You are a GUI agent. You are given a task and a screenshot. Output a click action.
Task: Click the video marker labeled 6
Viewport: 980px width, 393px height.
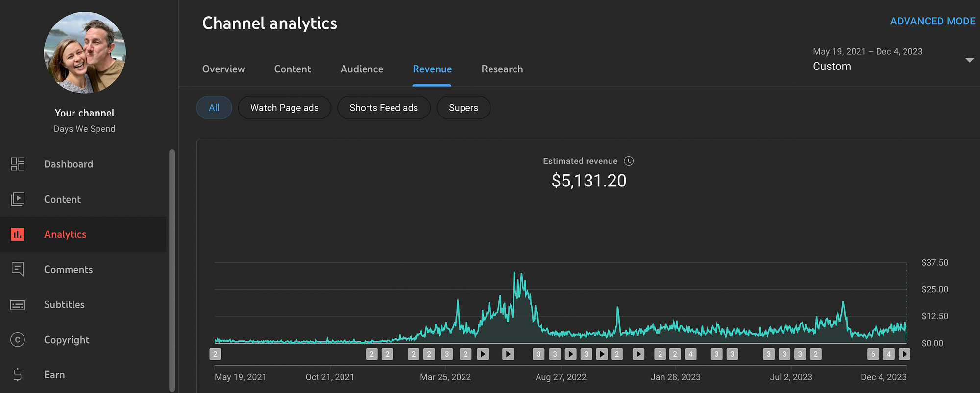pos(873,354)
